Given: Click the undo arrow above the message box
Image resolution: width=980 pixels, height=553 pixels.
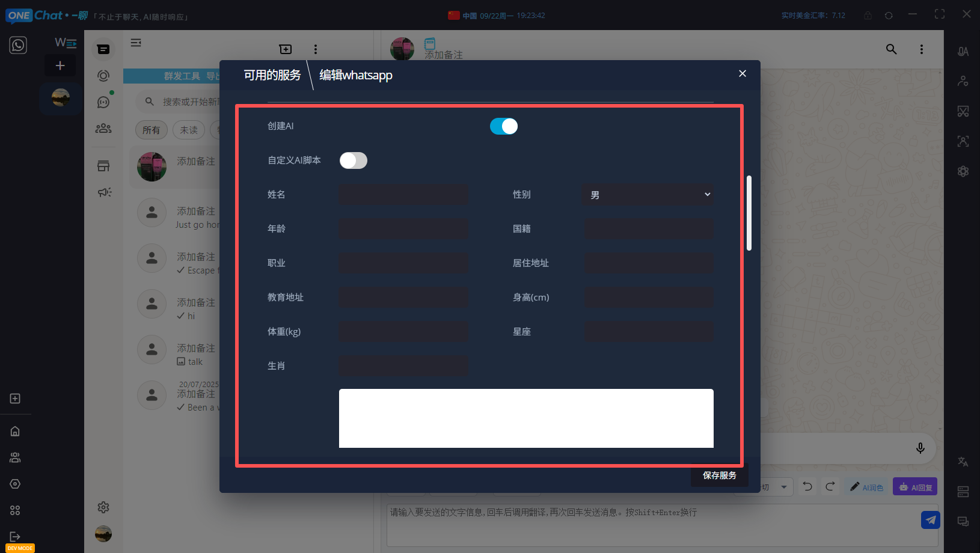Looking at the screenshot, I should (807, 486).
